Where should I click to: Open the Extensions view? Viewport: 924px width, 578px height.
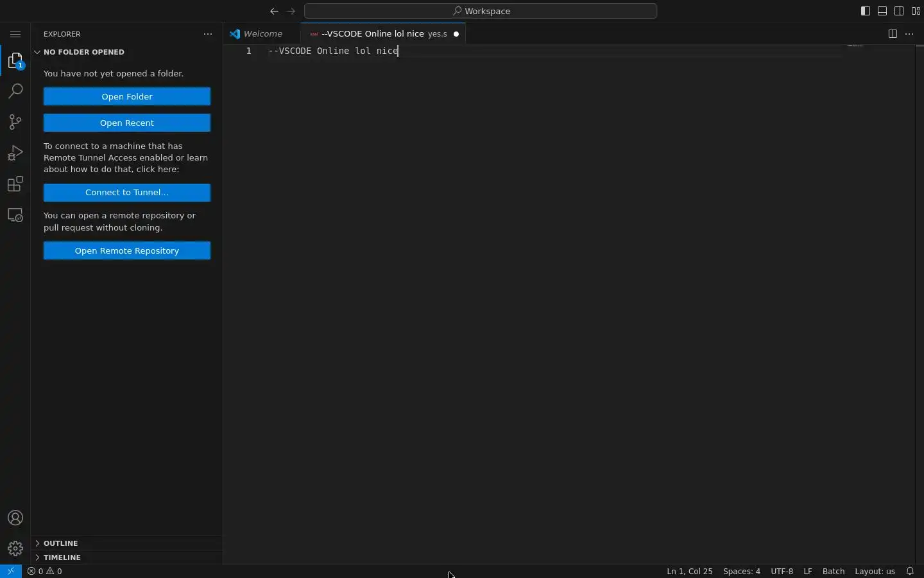click(x=15, y=184)
